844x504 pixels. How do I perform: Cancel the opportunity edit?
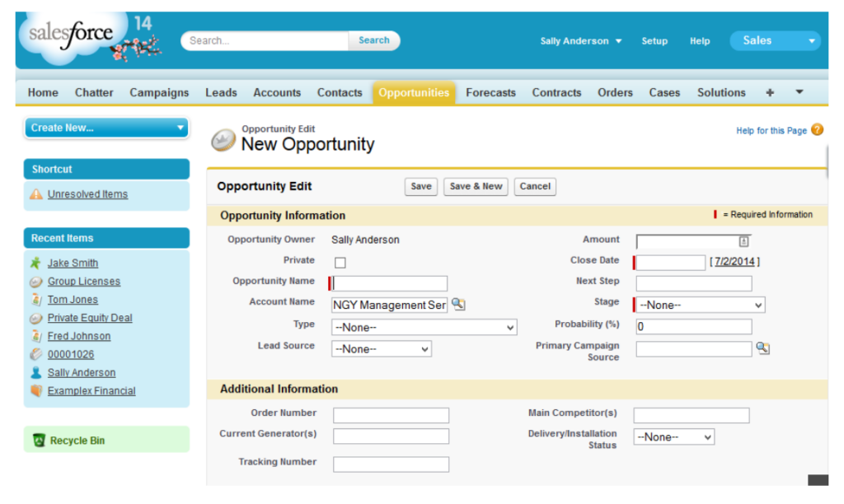coord(535,187)
